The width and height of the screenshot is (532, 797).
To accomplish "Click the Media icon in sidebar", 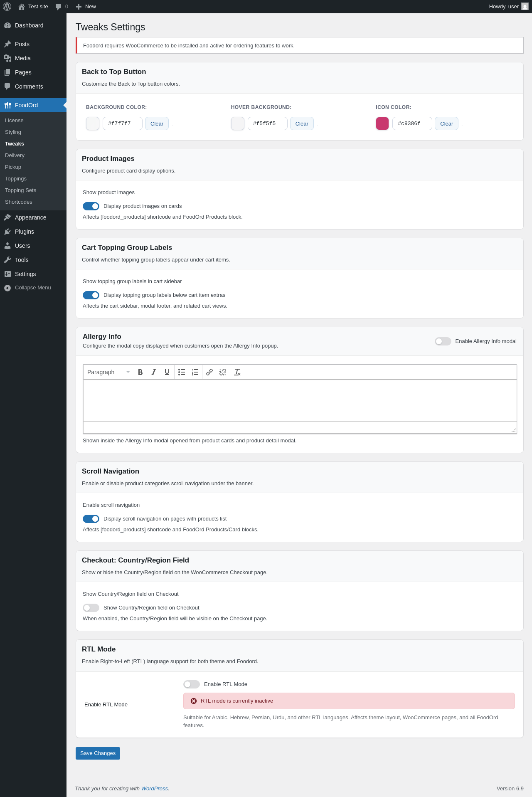I will (x=7, y=58).
